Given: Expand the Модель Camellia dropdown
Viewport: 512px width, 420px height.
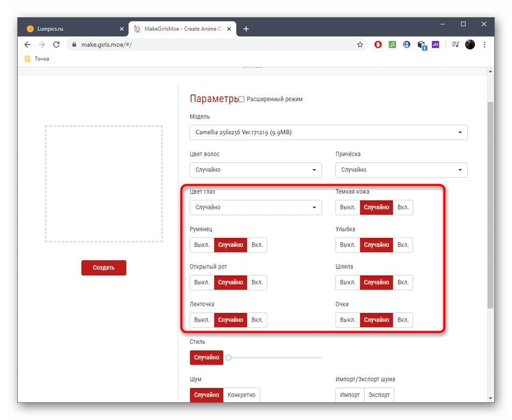Looking at the screenshot, I should coord(328,132).
